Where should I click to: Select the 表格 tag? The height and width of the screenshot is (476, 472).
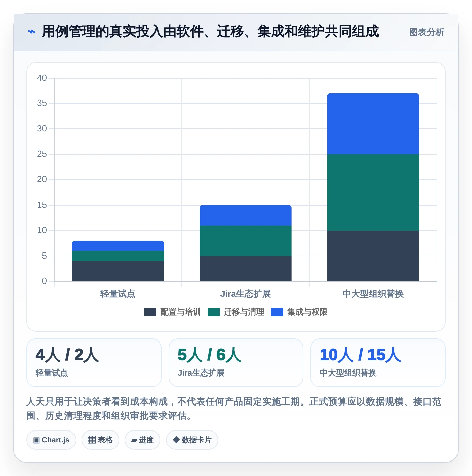100,440
